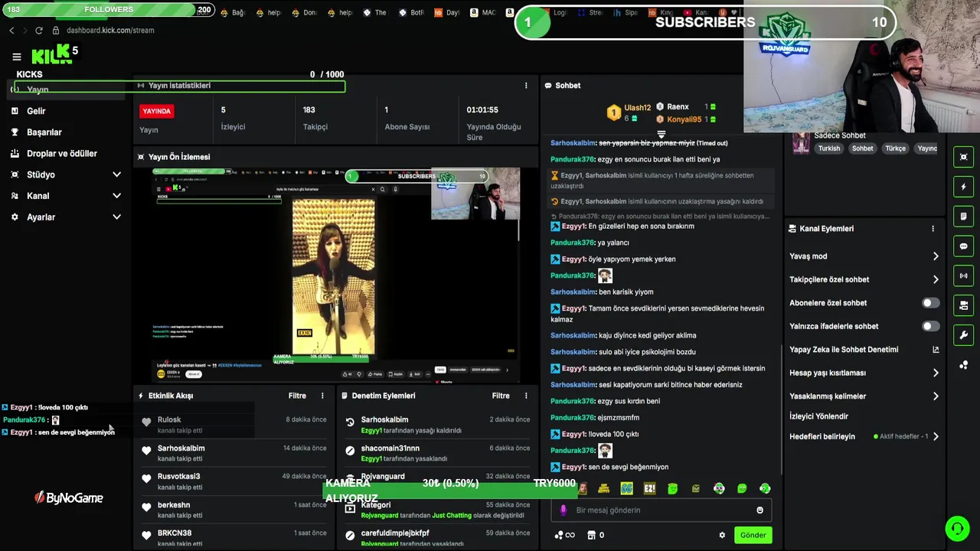This screenshot has width=980, height=551.
Task: Click the lightning bolt activity icon in right rail
Action: [963, 187]
